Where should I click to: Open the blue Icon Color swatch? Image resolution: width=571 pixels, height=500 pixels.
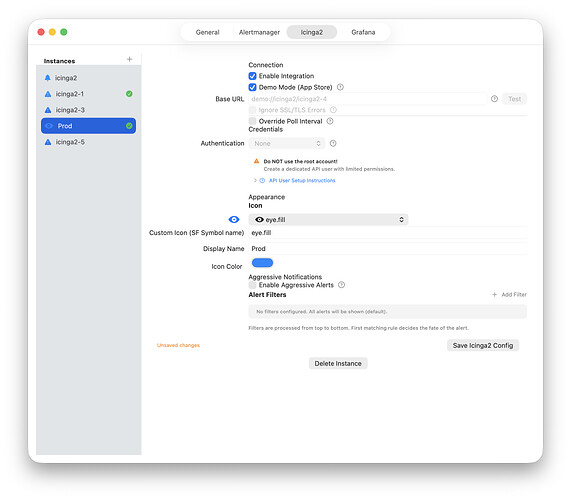262,263
